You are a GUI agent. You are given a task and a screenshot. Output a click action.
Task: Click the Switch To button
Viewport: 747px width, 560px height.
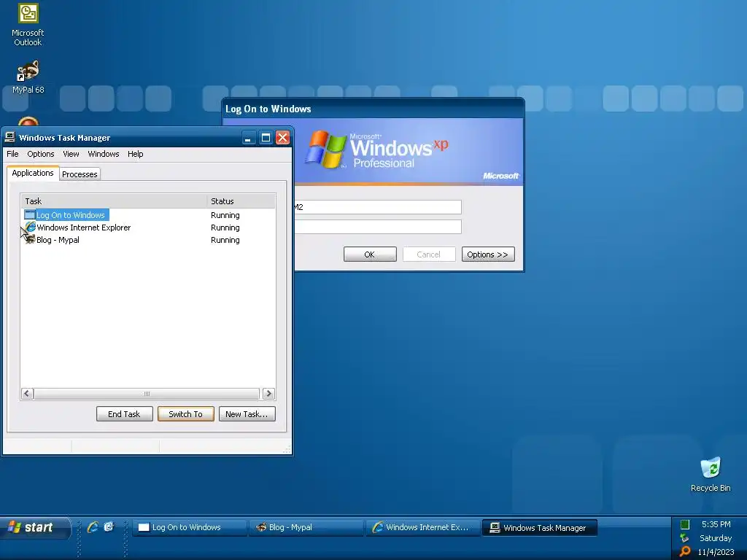[x=186, y=414]
